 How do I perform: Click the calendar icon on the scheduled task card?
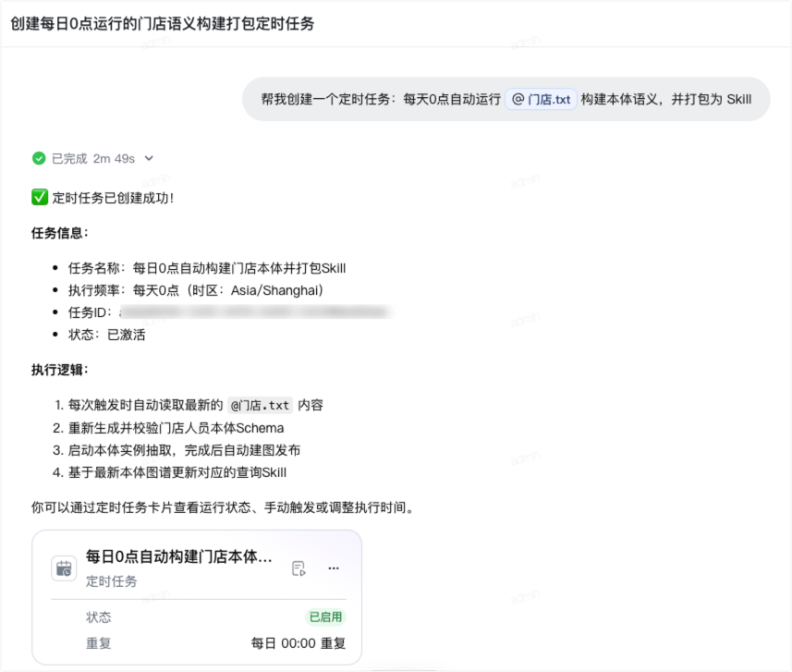pyautogui.click(x=64, y=568)
